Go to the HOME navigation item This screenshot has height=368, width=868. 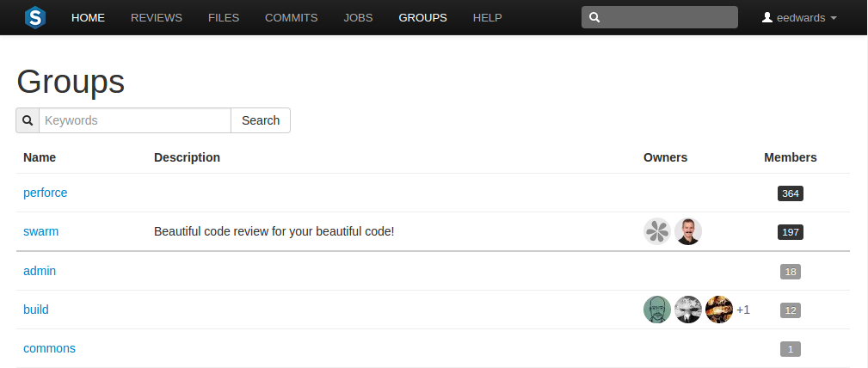pos(88,18)
